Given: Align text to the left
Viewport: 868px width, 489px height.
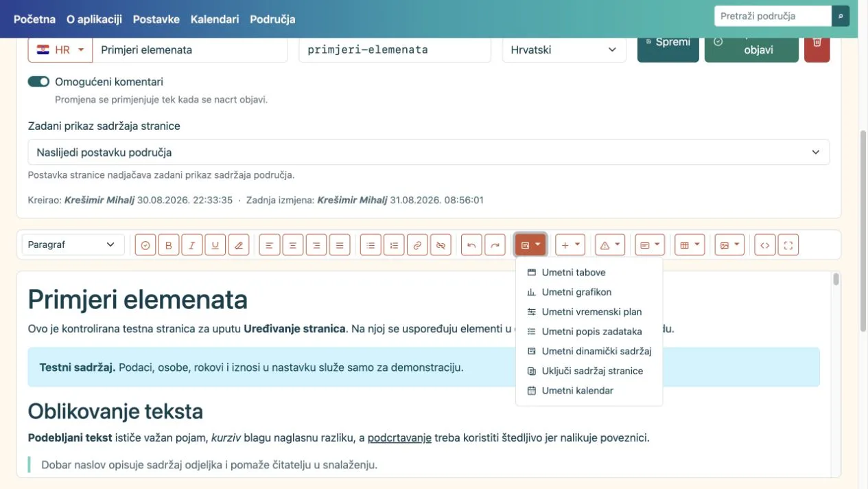Looking at the screenshot, I should tap(270, 245).
